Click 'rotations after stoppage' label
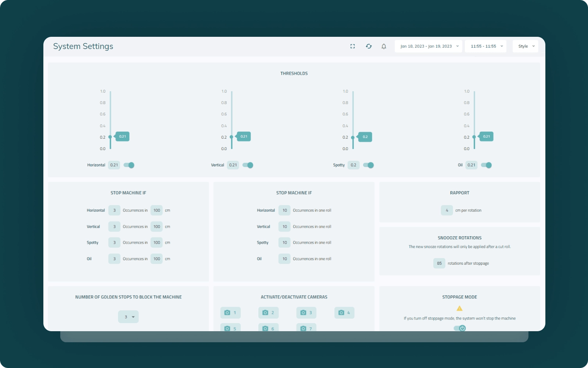This screenshot has width=588, height=368. tap(468, 263)
